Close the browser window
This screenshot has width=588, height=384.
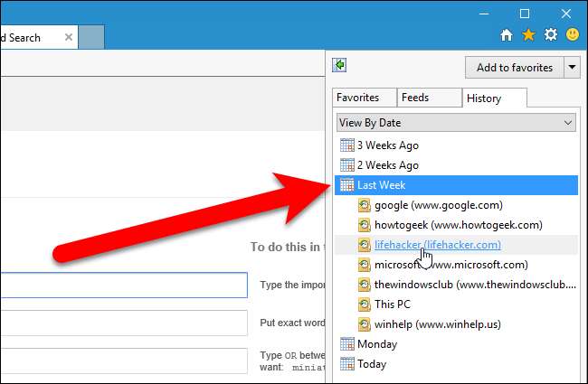click(566, 14)
